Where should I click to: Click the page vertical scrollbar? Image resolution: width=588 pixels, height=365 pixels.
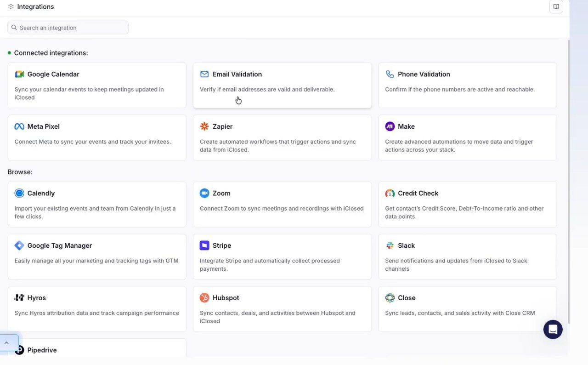coord(568,182)
